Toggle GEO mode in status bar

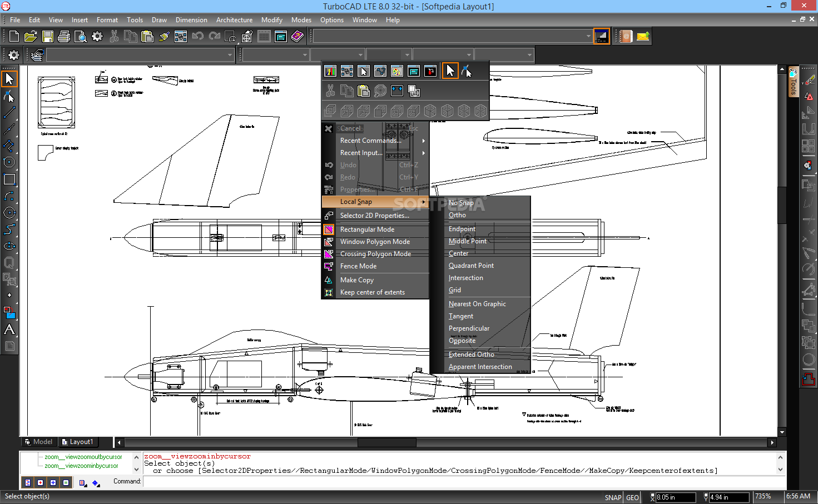coord(632,497)
